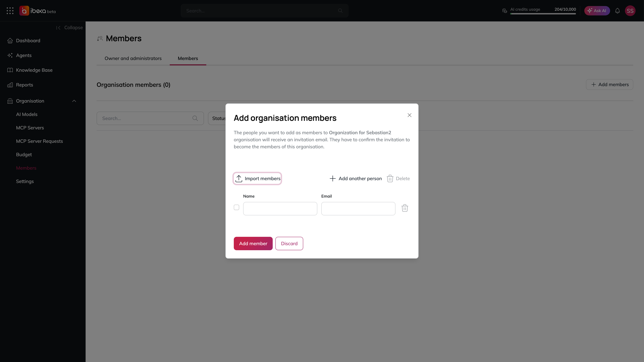Click the Knowledge Base book icon
The height and width of the screenshot is (362, 644).
[10, 70]
